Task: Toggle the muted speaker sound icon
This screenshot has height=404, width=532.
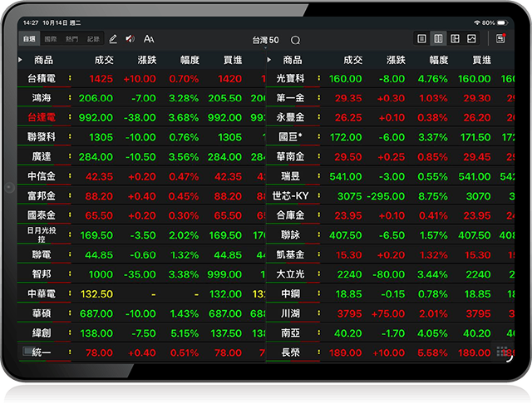Action: pos(130,39)
